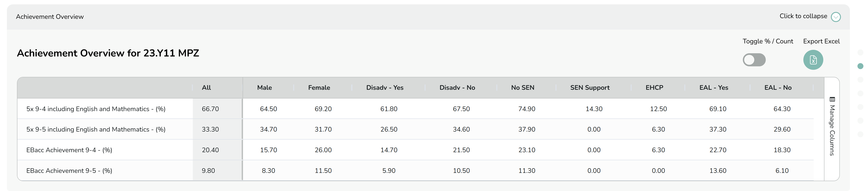This screenshot has width=868, height=191.
Task: Click the Disadv - Yes column header
Action: 385,88
